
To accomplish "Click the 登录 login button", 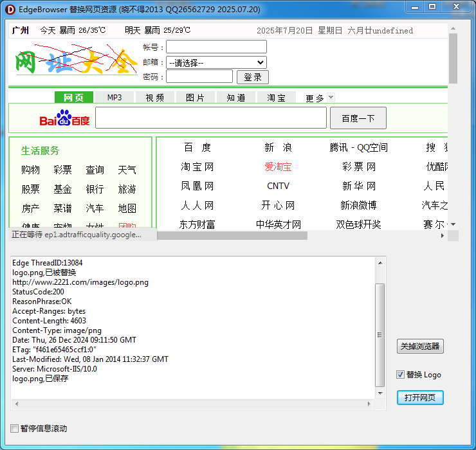I will pyautogui.click(x=253, y=77).
